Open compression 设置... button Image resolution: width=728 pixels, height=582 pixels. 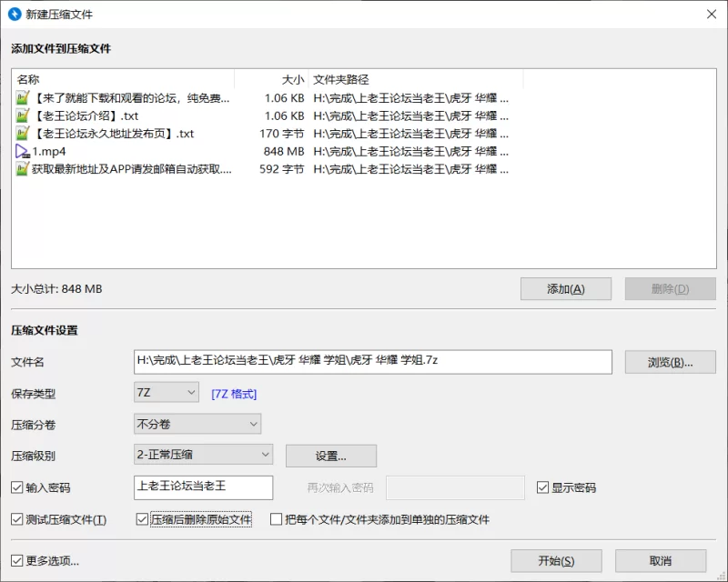click(x=331, y=457)
